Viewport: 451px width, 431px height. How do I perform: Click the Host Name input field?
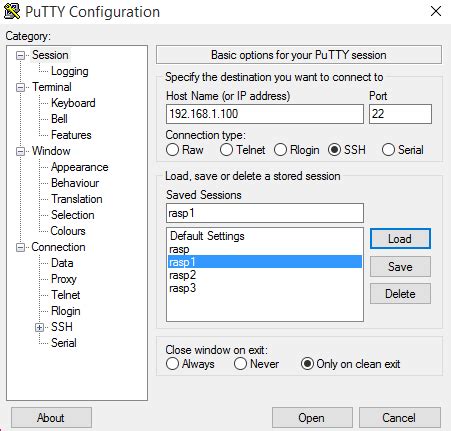coord(265,114)
